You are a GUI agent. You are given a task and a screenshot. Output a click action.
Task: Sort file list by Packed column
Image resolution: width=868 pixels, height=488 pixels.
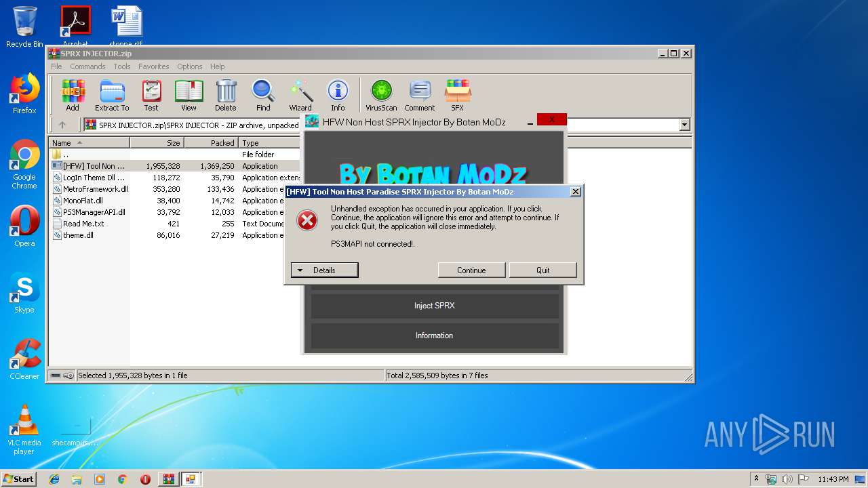click(211, 143)
